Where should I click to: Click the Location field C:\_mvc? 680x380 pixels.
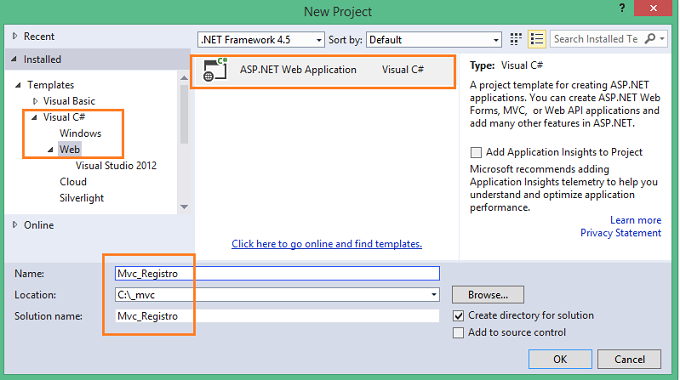point(277,295)
